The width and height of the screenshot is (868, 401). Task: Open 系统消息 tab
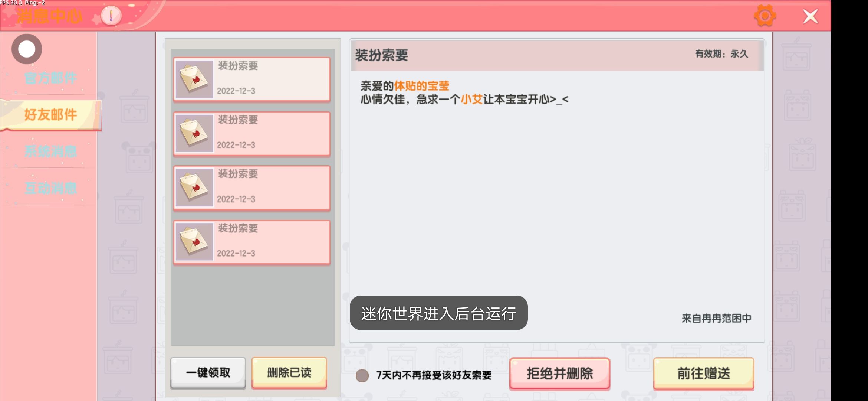pos(50,151)
